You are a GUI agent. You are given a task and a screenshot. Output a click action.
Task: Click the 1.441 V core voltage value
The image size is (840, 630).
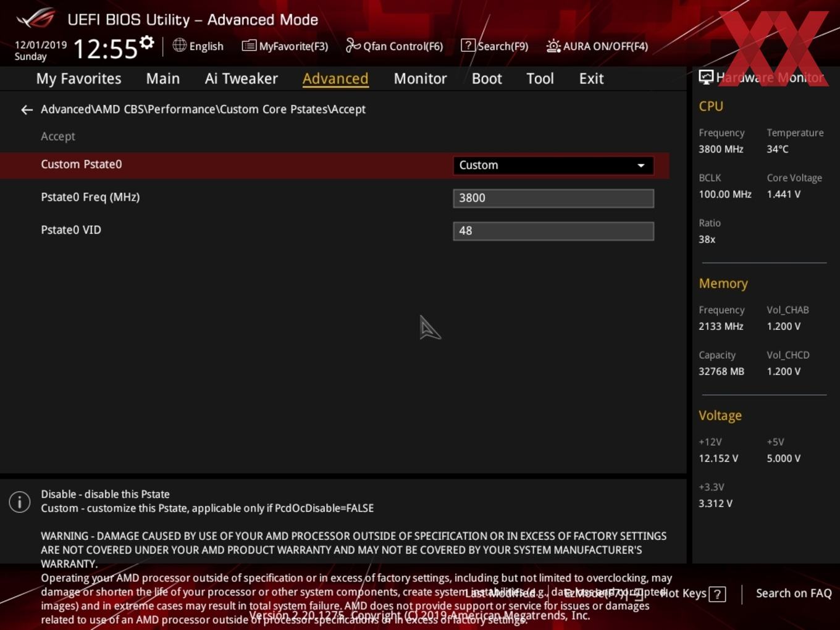point(783,194)
